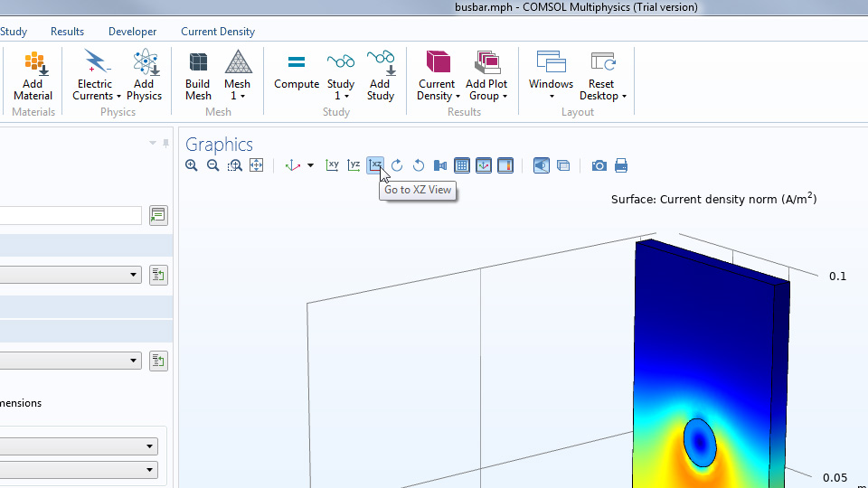Toggle the grid display button
Viewport: 868px width, 488px height.
tap(462, 165)
